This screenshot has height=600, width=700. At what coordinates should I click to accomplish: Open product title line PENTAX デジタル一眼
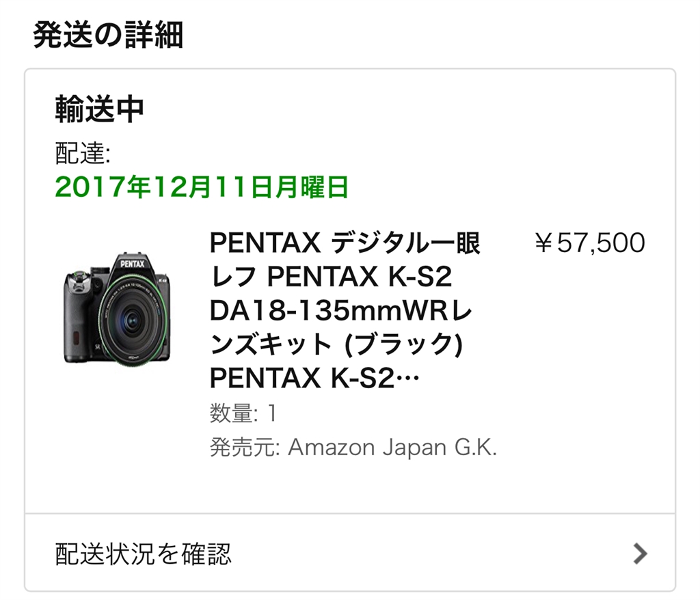pyautogui.click(x=345, y=243)
